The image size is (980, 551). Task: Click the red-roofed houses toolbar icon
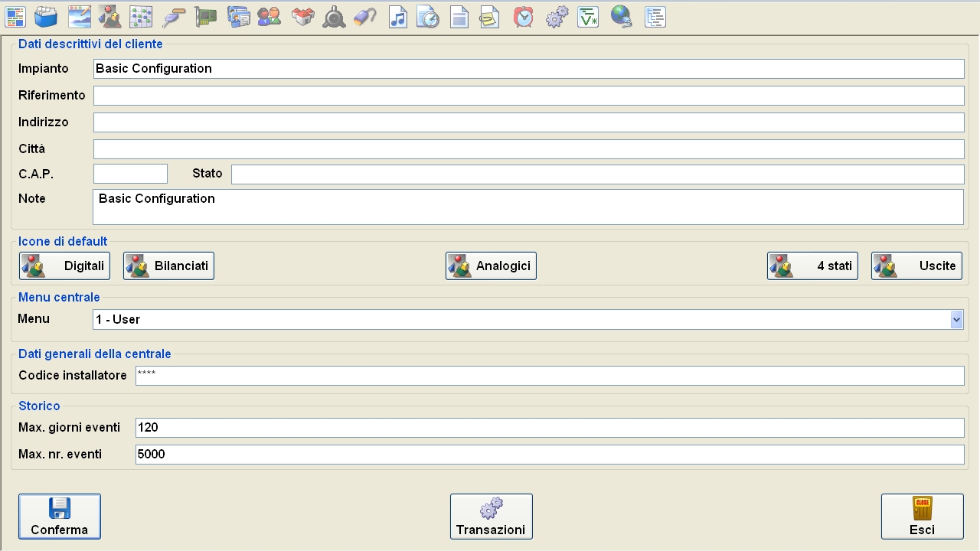click(302, 16)
